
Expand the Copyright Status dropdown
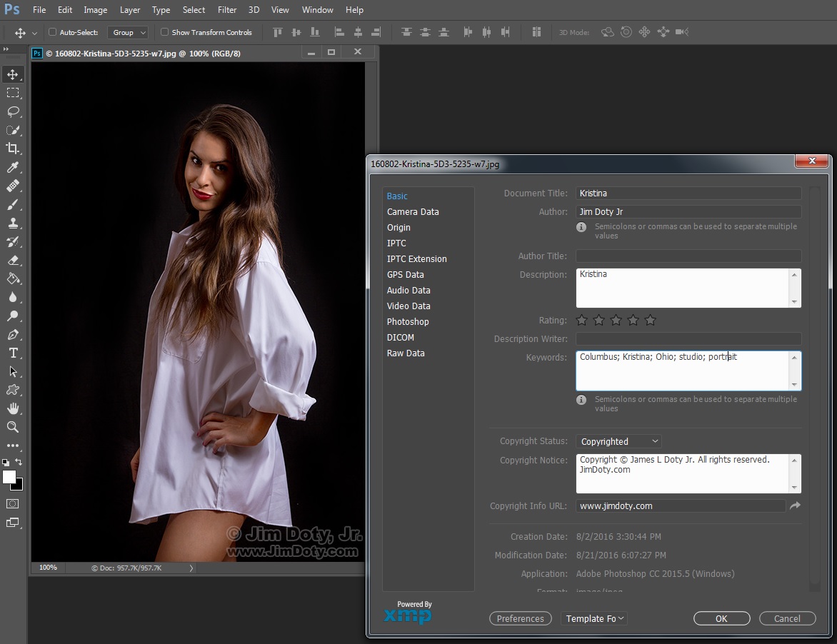pos(618,441)
